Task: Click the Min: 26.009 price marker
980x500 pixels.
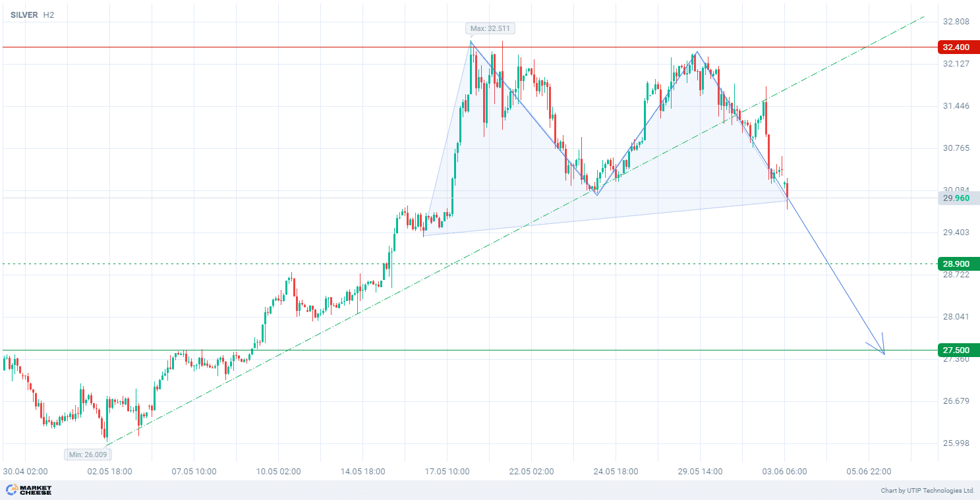Action: point(88,454)
